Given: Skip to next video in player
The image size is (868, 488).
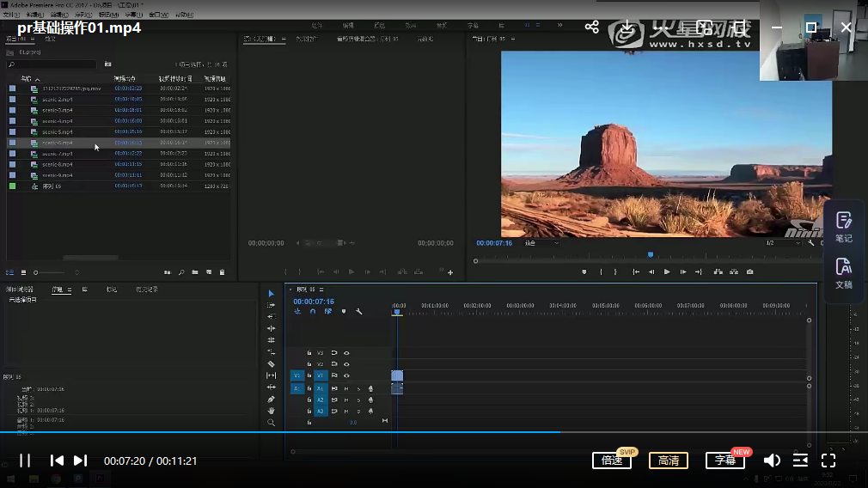Looking at the screenshot, I should (80, 461).
